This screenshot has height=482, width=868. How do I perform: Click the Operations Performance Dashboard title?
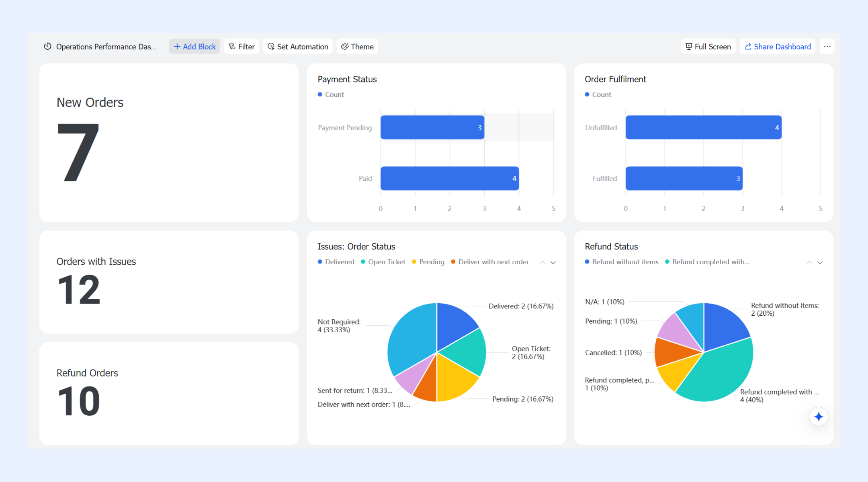point(106,47)
